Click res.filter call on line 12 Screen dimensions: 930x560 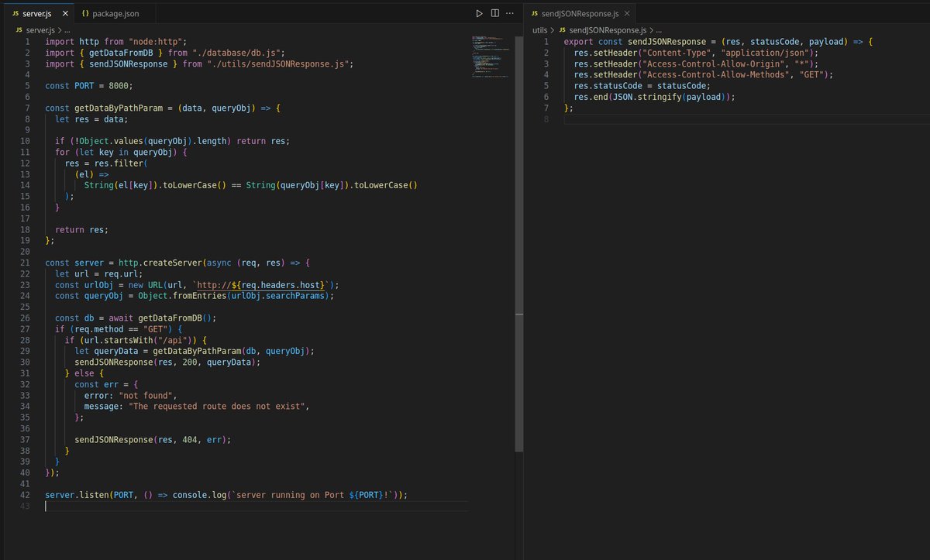coord(115,163)
